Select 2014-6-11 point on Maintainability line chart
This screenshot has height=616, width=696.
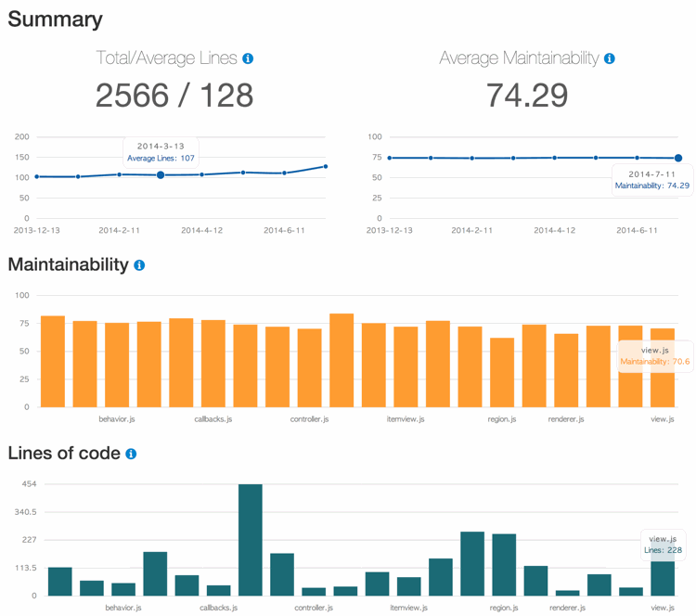click(637, 158)
